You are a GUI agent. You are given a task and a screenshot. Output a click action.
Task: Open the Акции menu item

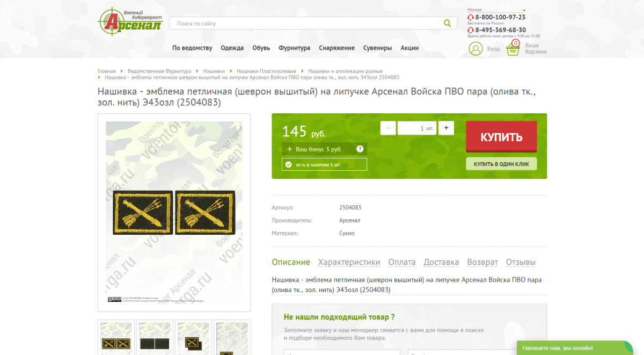409,48
